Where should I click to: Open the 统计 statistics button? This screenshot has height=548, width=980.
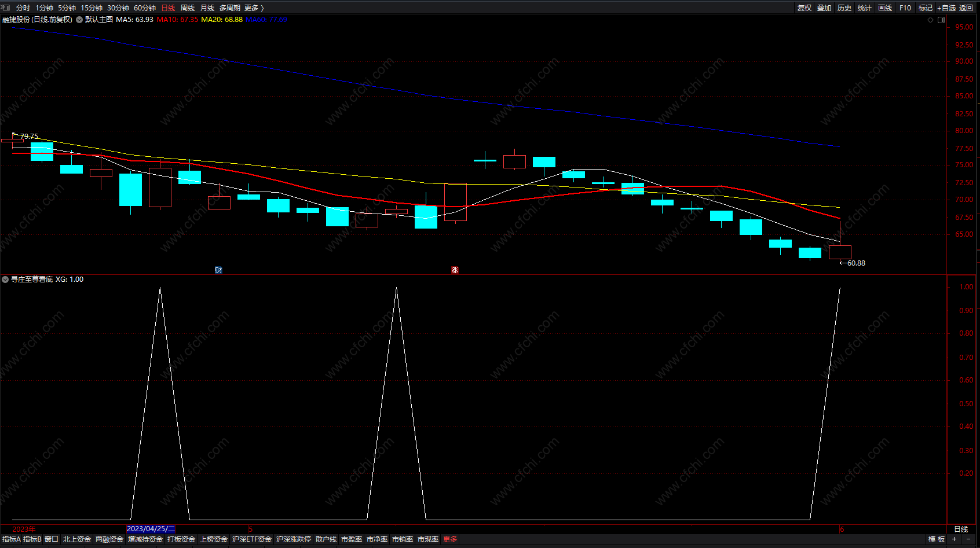click(865, 8)
